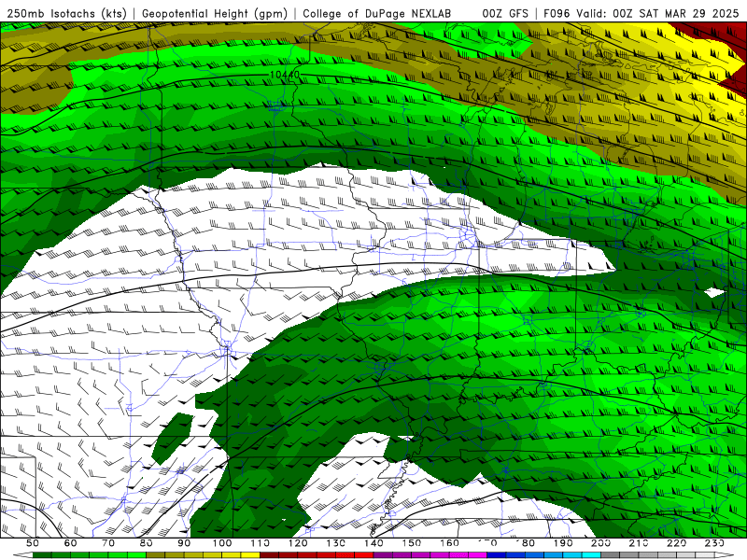Click the 10440 height contour label
Image resolution: width=747 pixels, height=560 pixels.
click(x=285, y=75)
